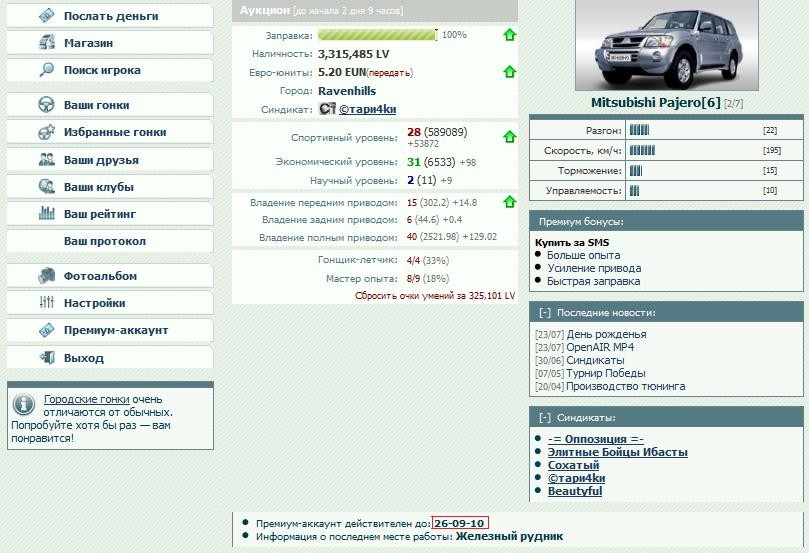809x553 pixels.
Task: Open Послать деньги menu item
Action: click(110, 16)
